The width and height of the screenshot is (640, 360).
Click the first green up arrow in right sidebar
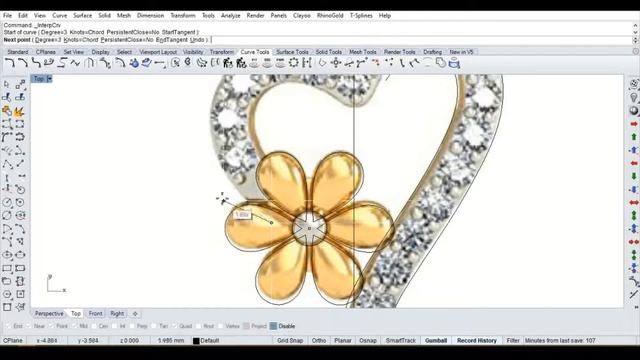click(633, 137)
